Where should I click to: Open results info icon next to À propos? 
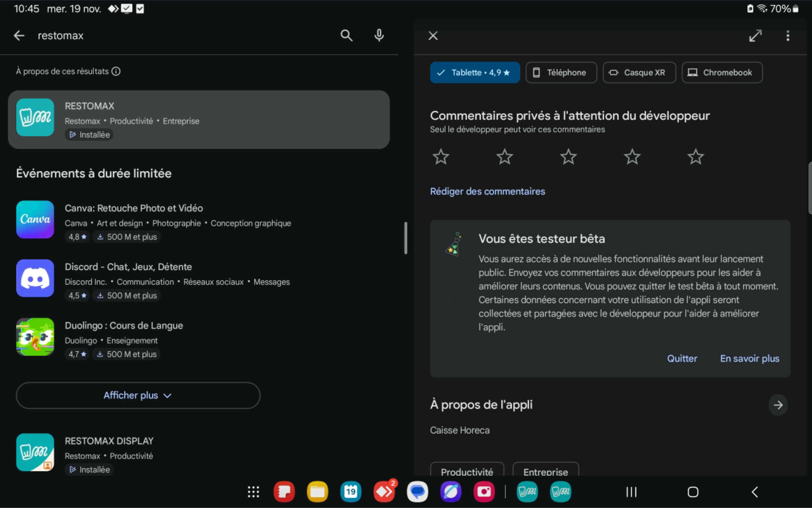click(116, 71)
